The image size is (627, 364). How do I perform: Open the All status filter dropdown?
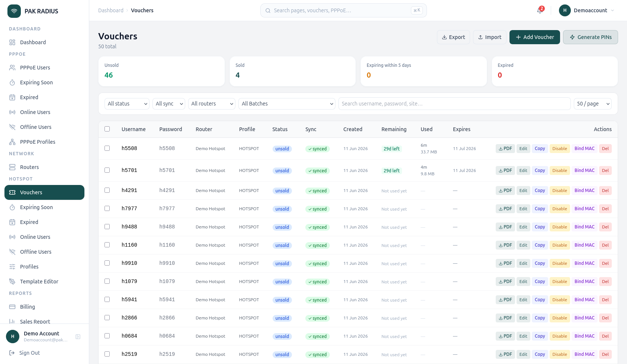(127, 104)
